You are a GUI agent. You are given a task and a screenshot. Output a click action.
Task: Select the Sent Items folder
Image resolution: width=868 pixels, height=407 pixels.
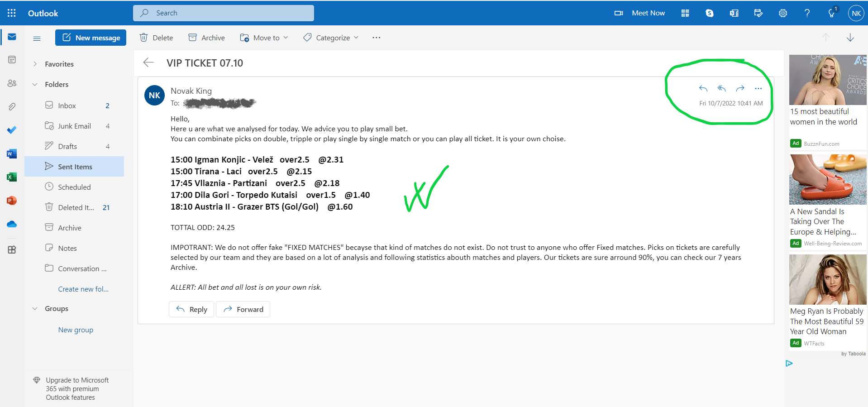tap(74, 167)
